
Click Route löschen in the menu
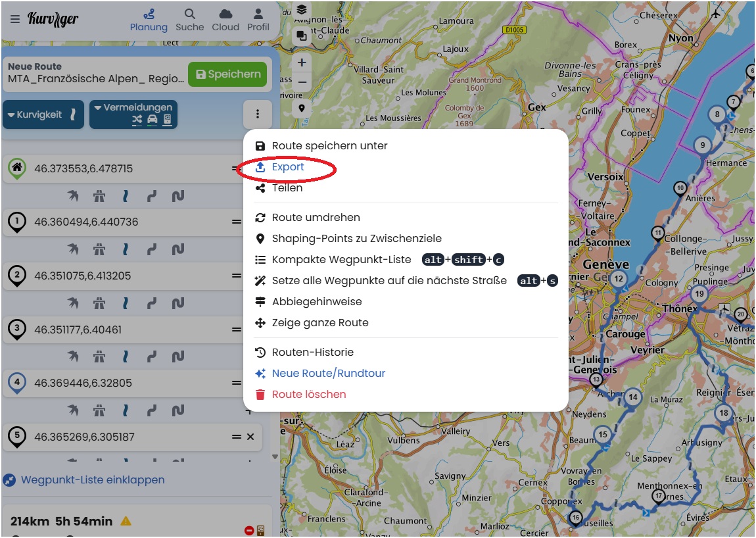[x=308, y=395]
